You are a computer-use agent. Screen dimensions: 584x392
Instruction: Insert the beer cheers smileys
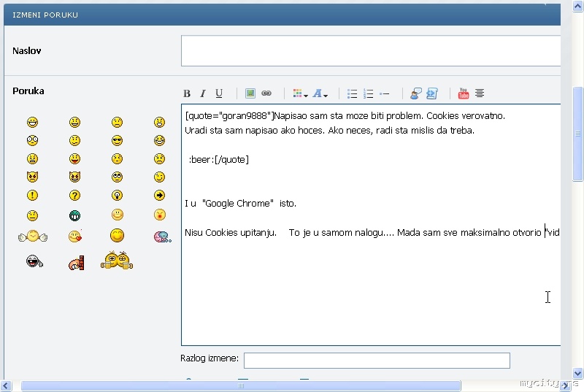click(117, 260)
